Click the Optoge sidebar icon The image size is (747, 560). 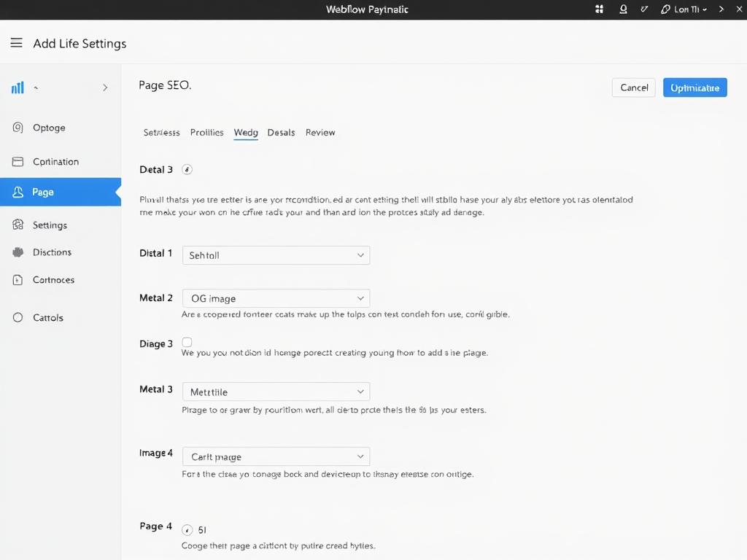[18, 128]
